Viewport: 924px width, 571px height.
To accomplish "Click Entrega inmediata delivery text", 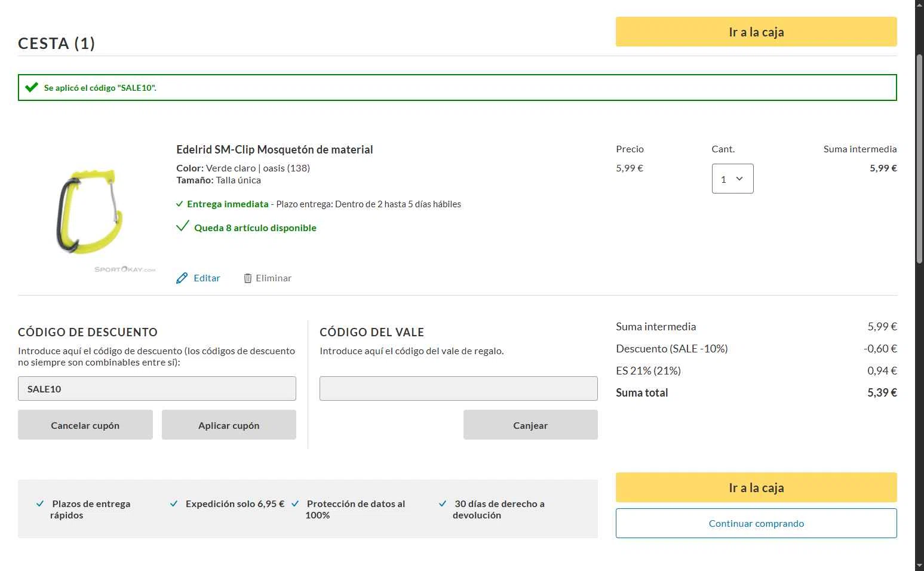I will tap(228, 204).
